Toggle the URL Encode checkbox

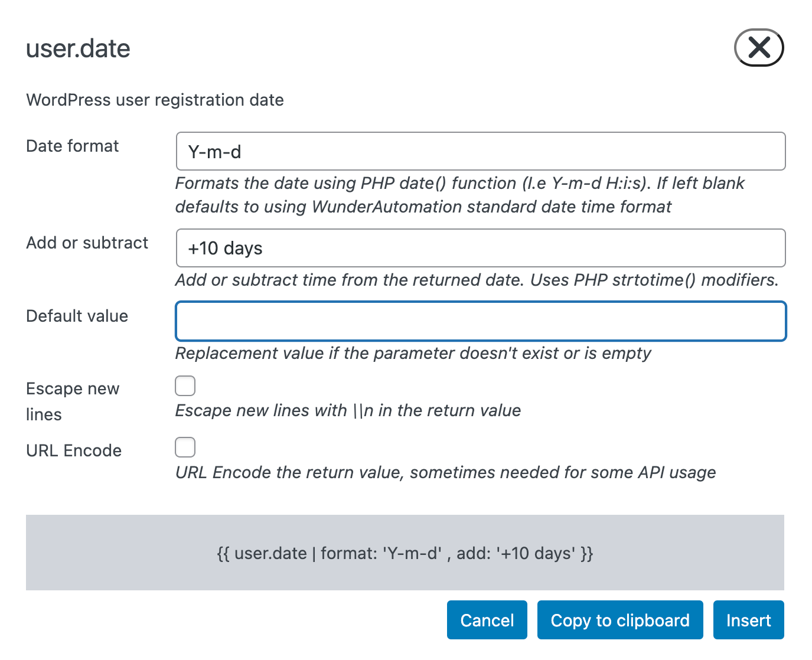point(185,447)
